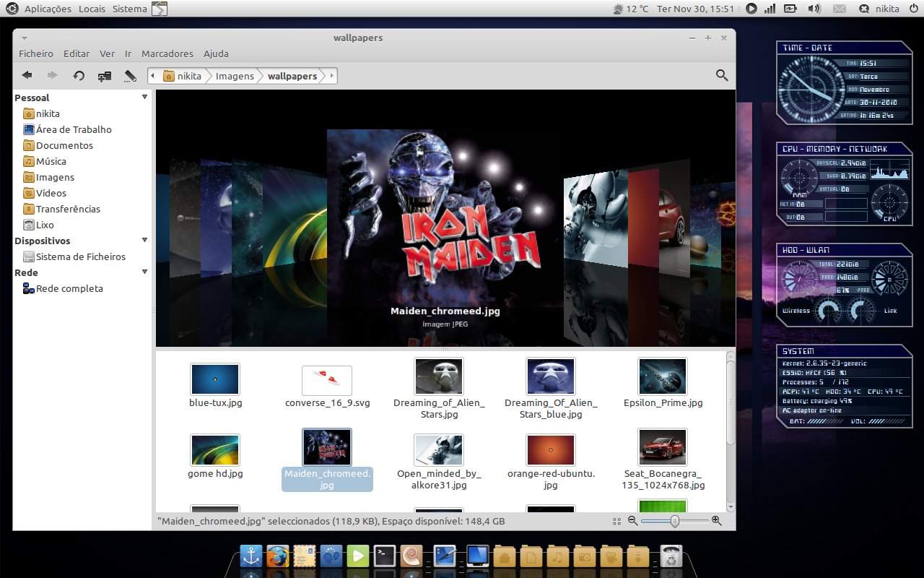Open search with the magnifier icon
Image resolution: width=924 pixels, height=578 pixels.
[x=721, y=75]
